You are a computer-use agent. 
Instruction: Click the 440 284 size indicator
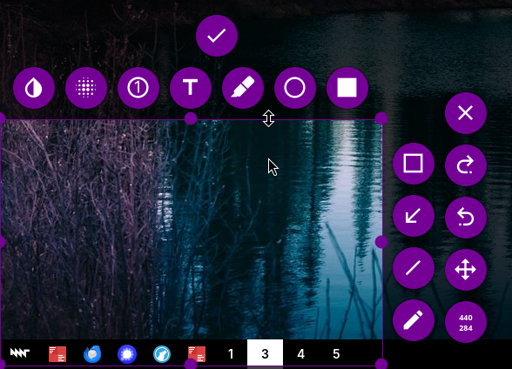click(466, 322)
